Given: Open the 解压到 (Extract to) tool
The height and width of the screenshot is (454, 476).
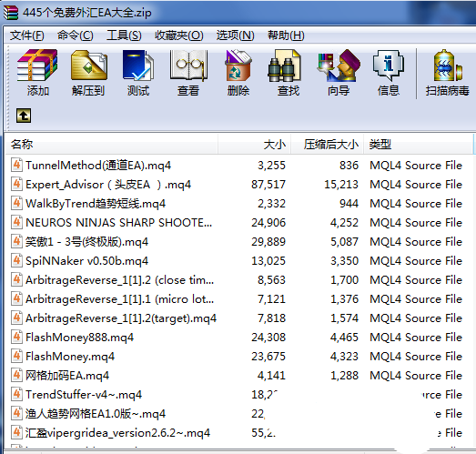Looking at the screenshot, I should point(88,73).
